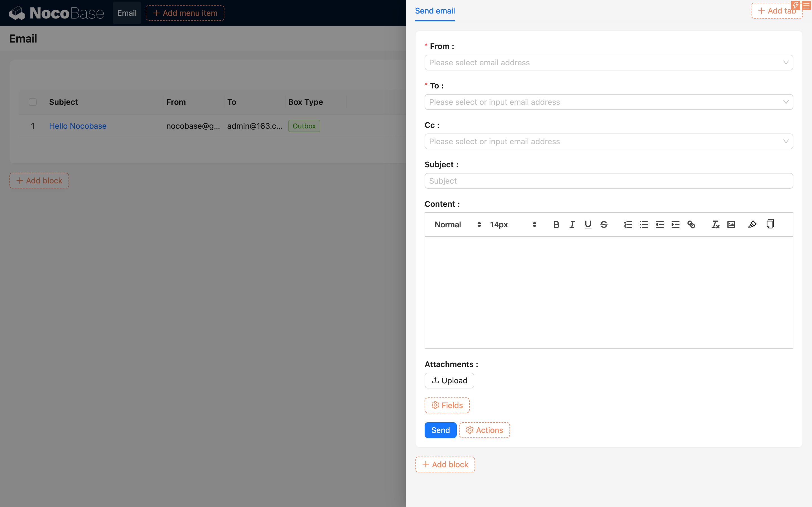Open the Cc email address dropdown

coord(608,141)
